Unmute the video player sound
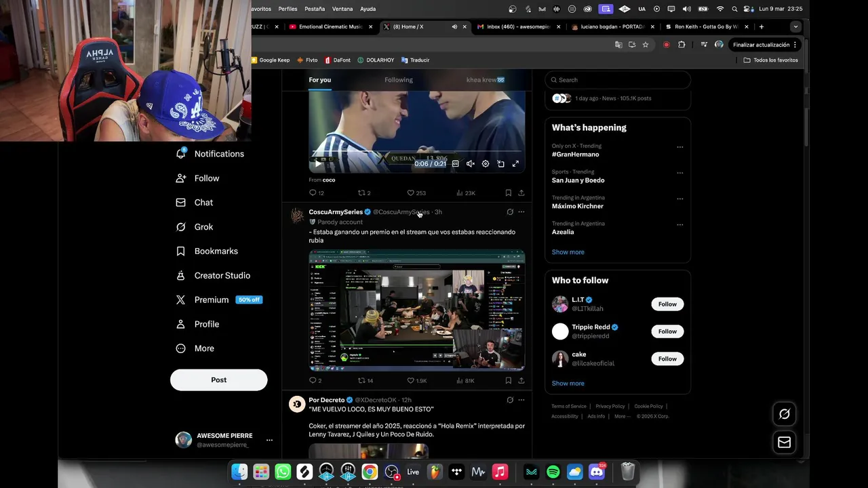Viewport: 868px width, 488px height. (471, 163)
